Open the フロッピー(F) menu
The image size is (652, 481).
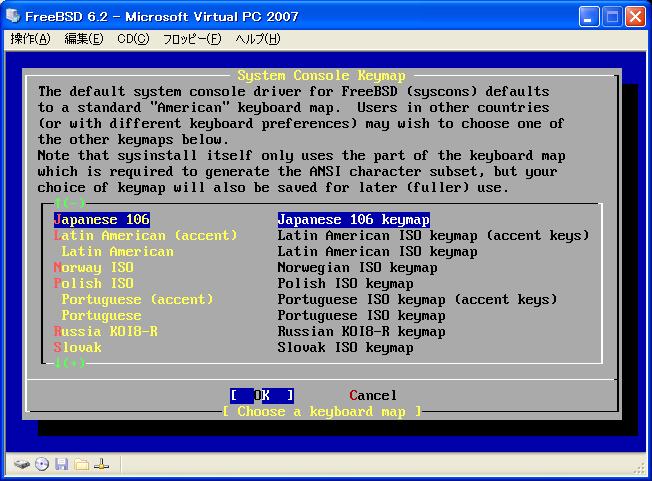point(192,39)
